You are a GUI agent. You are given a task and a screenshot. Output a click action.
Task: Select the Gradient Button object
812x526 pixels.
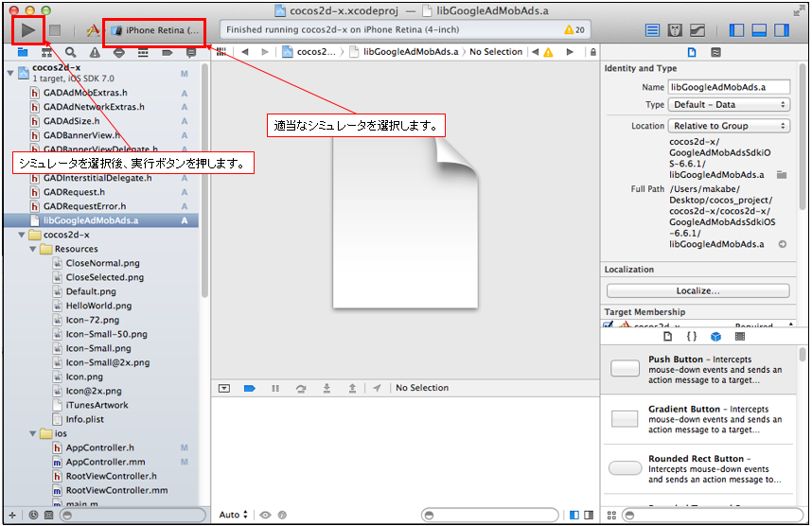tap(698, 419)
